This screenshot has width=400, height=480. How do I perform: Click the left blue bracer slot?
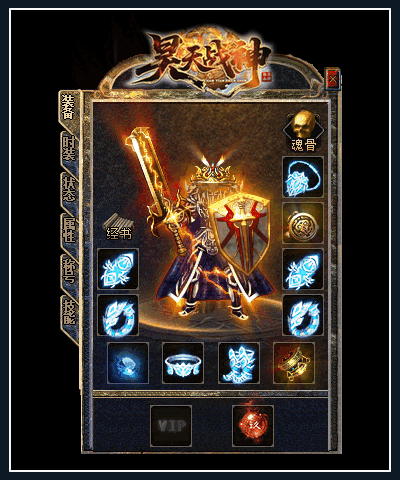point(118,269)
